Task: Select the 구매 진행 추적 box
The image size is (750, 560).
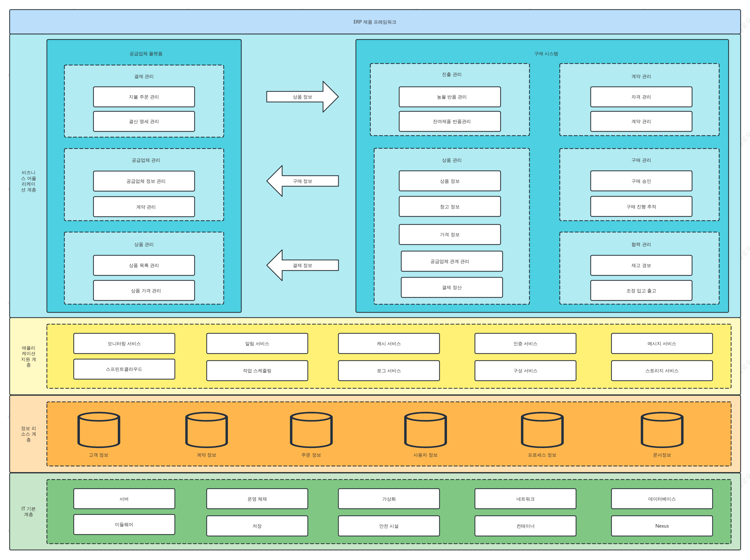Action: [x=641, y=207]
